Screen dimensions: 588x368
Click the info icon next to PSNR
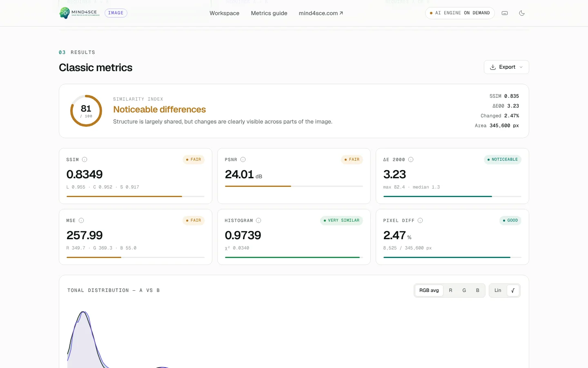point(243,159)
